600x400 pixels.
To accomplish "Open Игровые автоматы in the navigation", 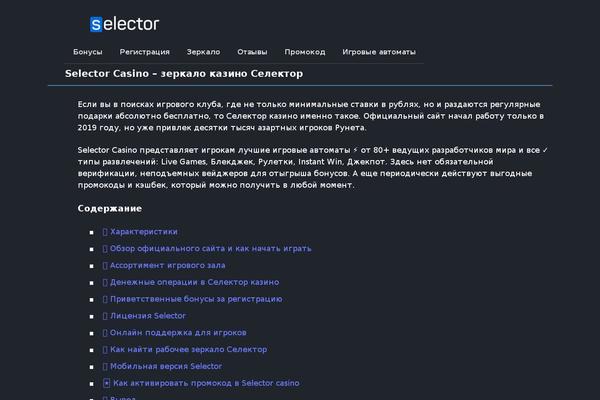I will tap(379, 52).
